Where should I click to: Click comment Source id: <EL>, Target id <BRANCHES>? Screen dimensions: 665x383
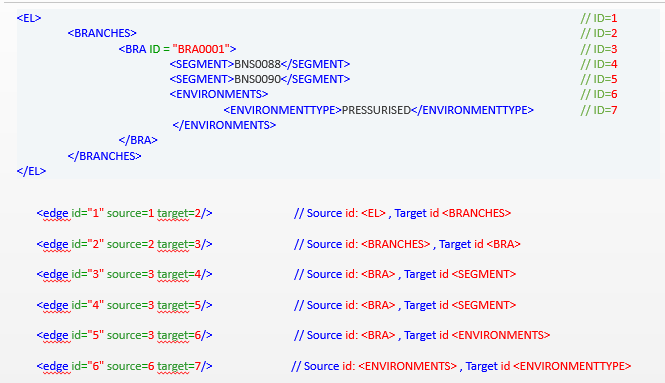coord(402,213)
